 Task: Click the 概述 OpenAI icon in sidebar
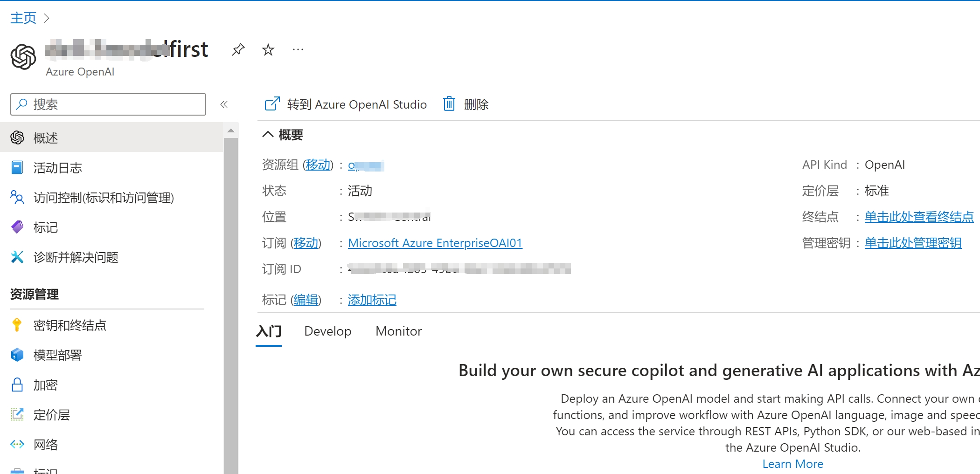[x=17, y=137]
